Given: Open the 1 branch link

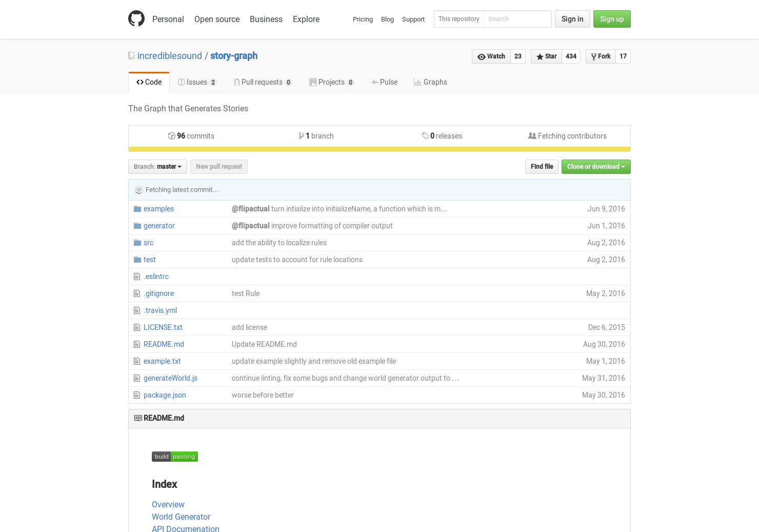Looking at the screenshot, I should (316, 136).
